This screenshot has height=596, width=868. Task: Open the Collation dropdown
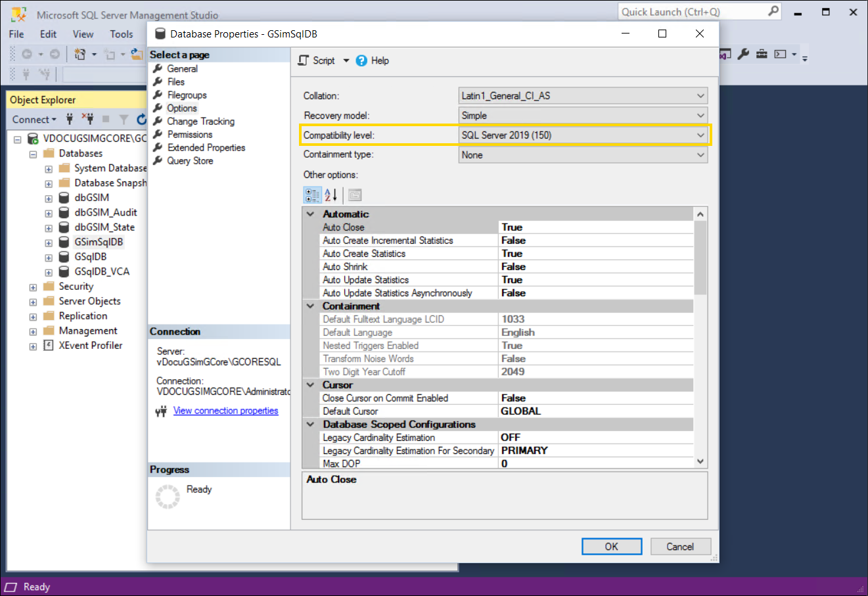click(700, 96)
